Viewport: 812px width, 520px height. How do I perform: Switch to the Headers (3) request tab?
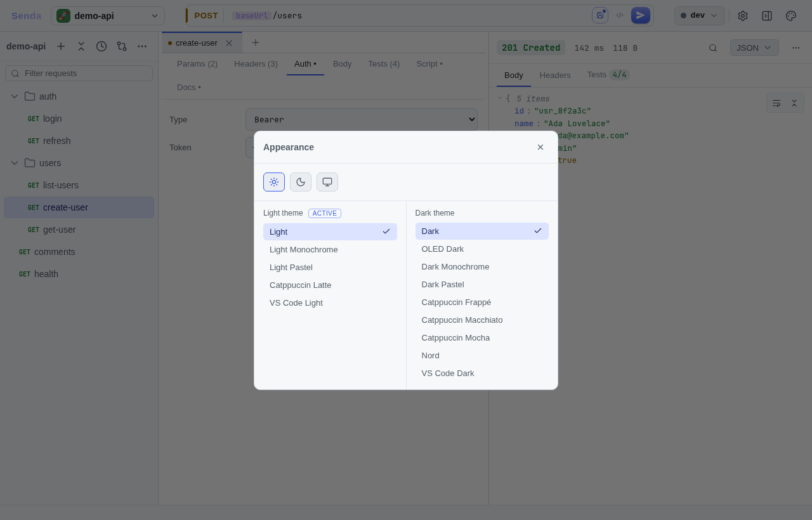pyautogui.click(x=256, y=63)
